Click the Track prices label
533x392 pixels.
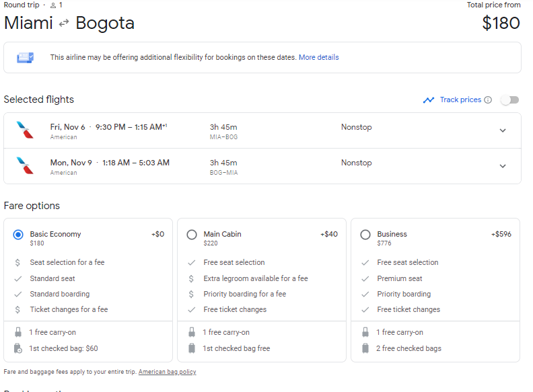click(x=460, y=100)
